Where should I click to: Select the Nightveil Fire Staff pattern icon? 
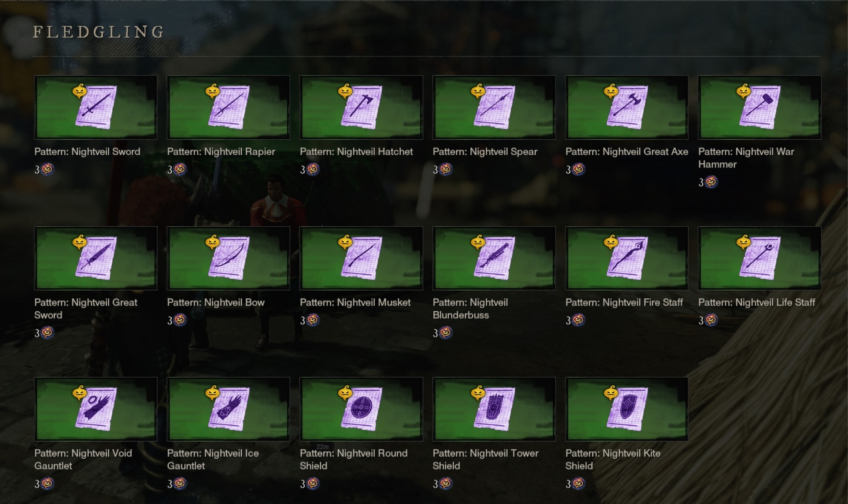click(x=627, y=258)
